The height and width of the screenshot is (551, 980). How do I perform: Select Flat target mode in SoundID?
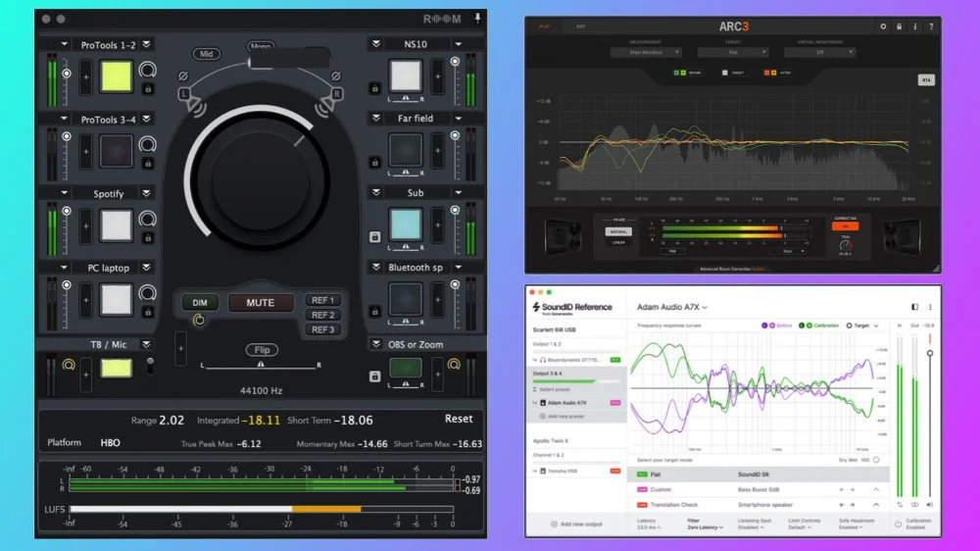758,475
